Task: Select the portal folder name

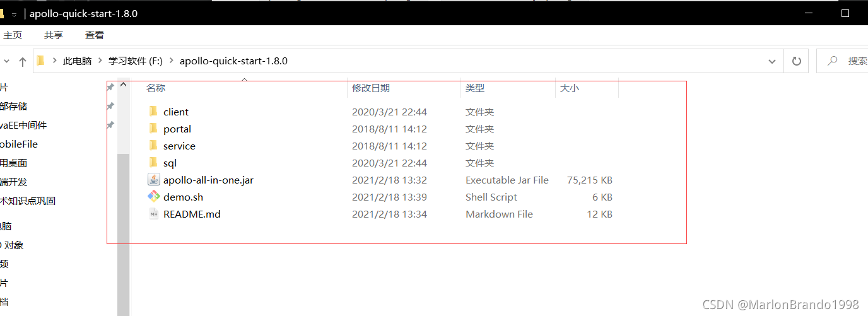Action: pyautogui.click(x=177, y=129)
